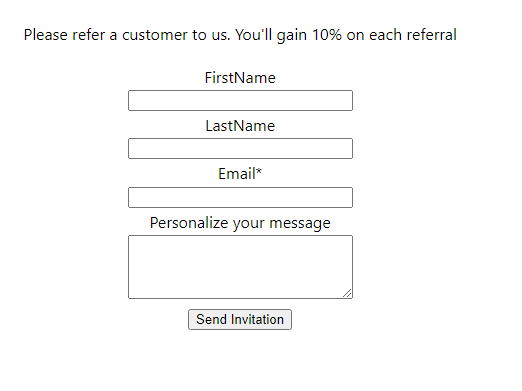Focus the LastName text input box
522x391 pixels.
[x=240, y=148]
